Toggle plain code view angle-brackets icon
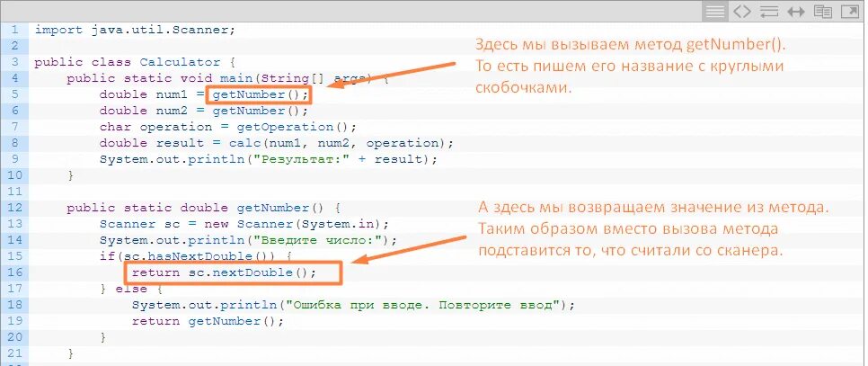This screenshot has height=366, width=868. tap(743, 12)
